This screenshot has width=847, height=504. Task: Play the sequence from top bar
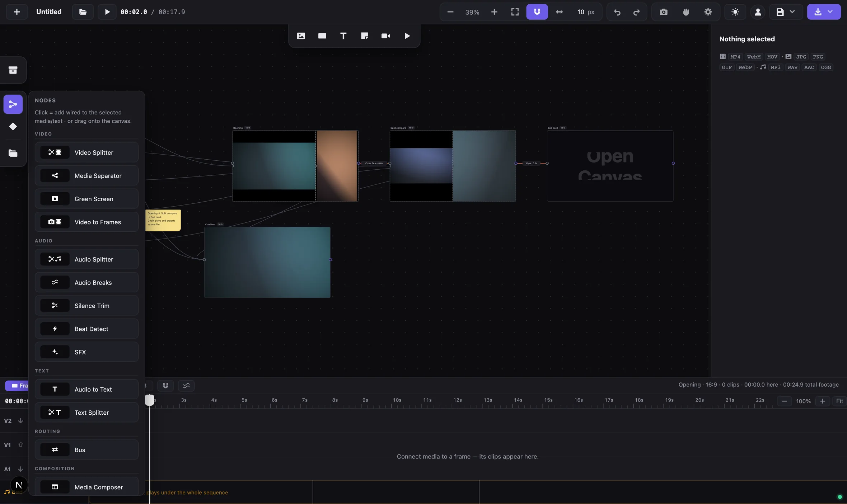(107, 12)
